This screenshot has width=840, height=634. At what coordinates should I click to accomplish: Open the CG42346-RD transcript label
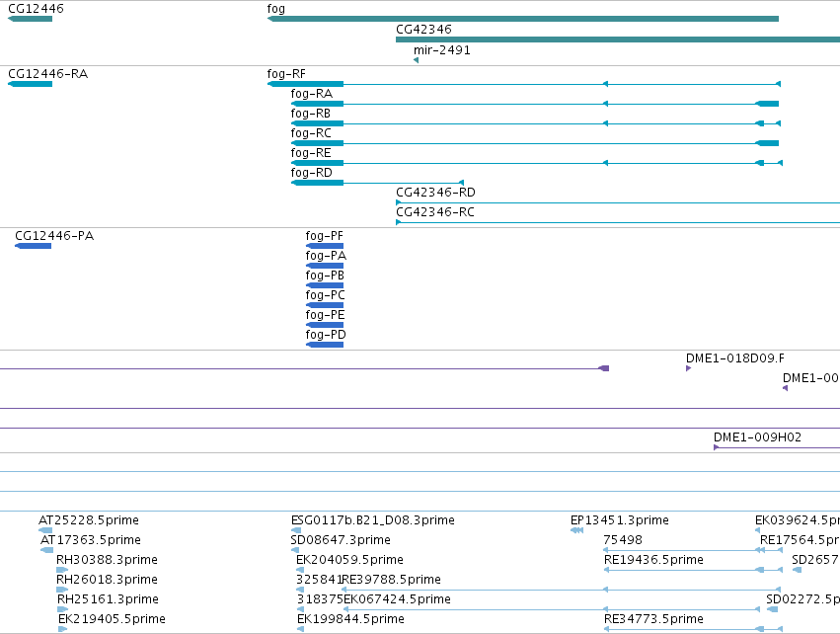pyautogui.click(x=435, y=193)
